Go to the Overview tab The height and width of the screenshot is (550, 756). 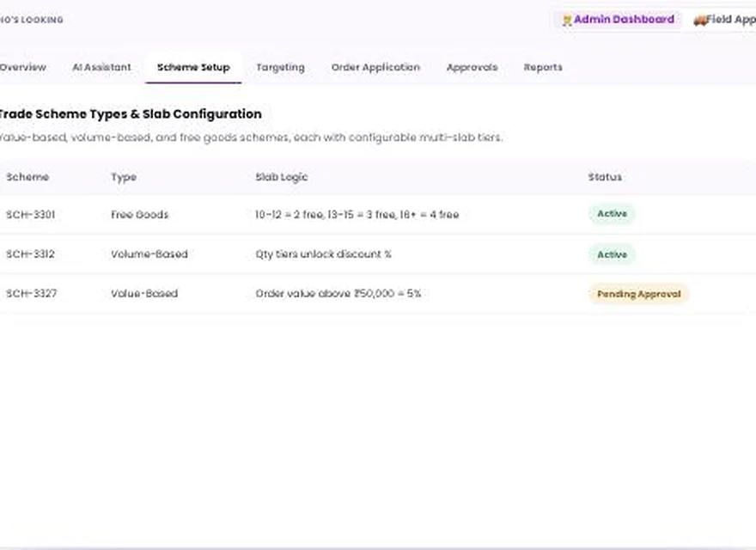(22, 67)
